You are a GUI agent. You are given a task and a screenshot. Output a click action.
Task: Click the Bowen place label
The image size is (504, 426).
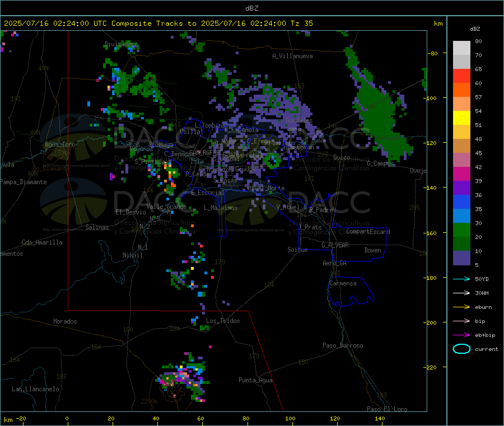(x=372, y=250)
